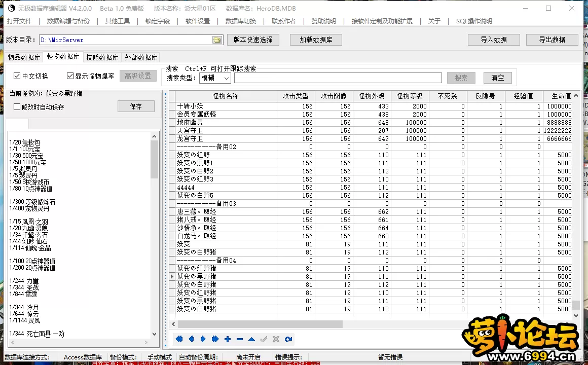
Task: Click the search text input field
Action: tap(338, 78)
